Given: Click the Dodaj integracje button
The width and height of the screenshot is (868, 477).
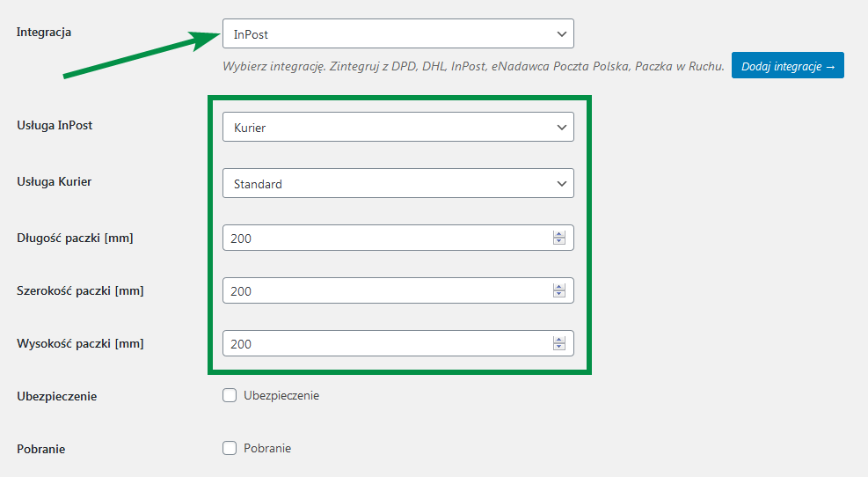Looking at the screenshot, I should pos(787,65).
